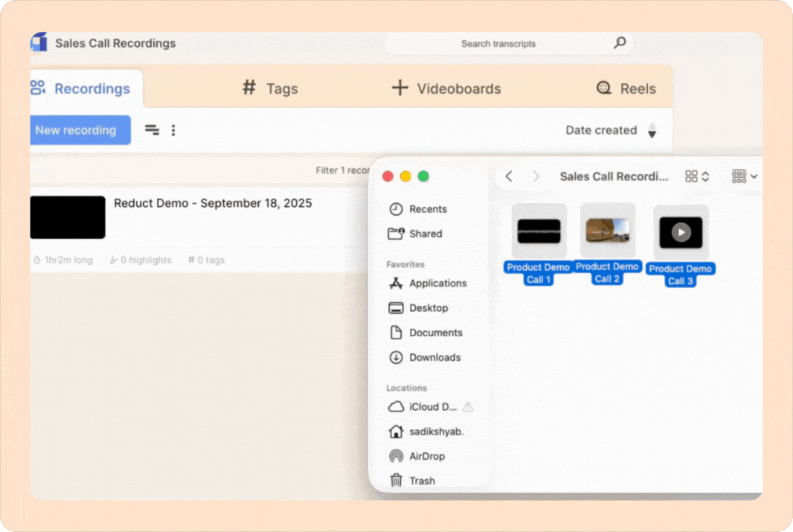Expand the Finder grouping options dropdown
793x532 pixels.
click(745, 176)
